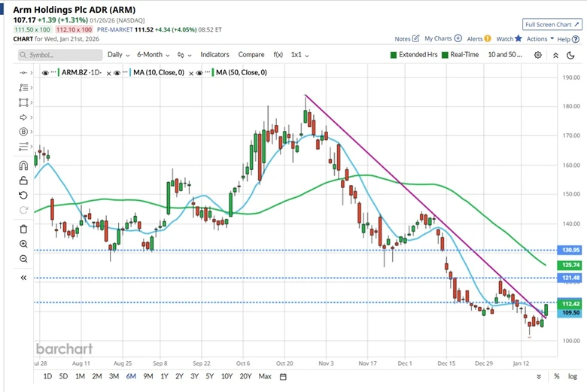
Task: Open the Compare menu
Action: click(251, 55)
